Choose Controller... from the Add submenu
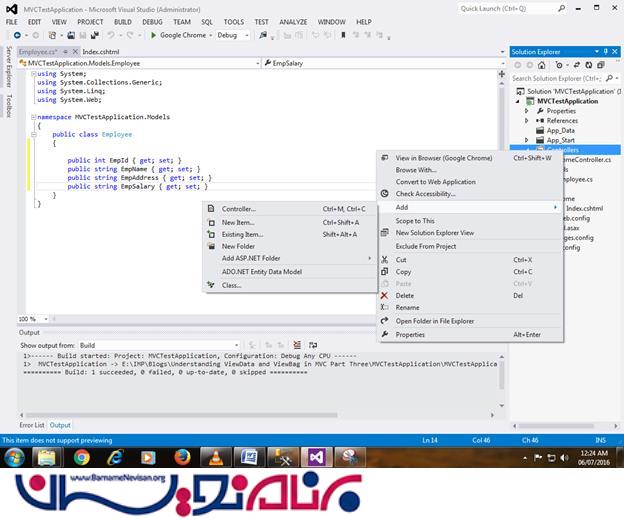 [x=238, y=209]
